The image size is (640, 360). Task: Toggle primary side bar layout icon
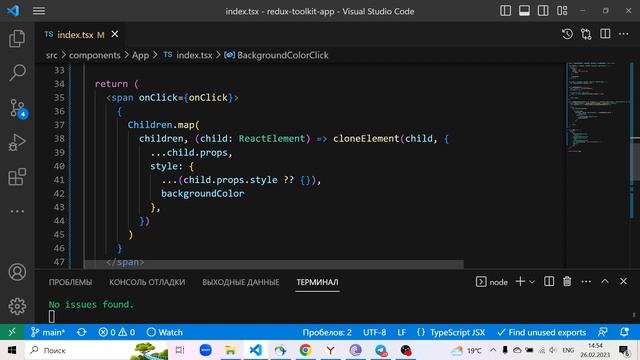coord(505,11)
